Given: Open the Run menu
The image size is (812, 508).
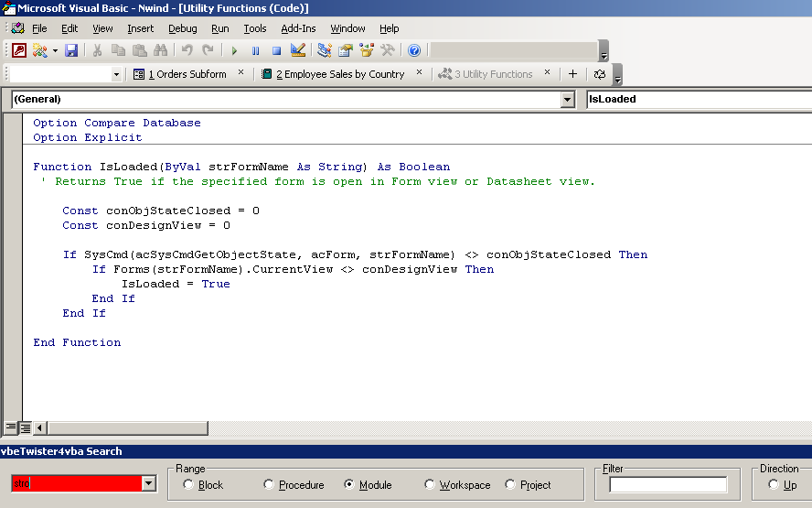Looking at the screenshot, I should [x=220, y=28].
